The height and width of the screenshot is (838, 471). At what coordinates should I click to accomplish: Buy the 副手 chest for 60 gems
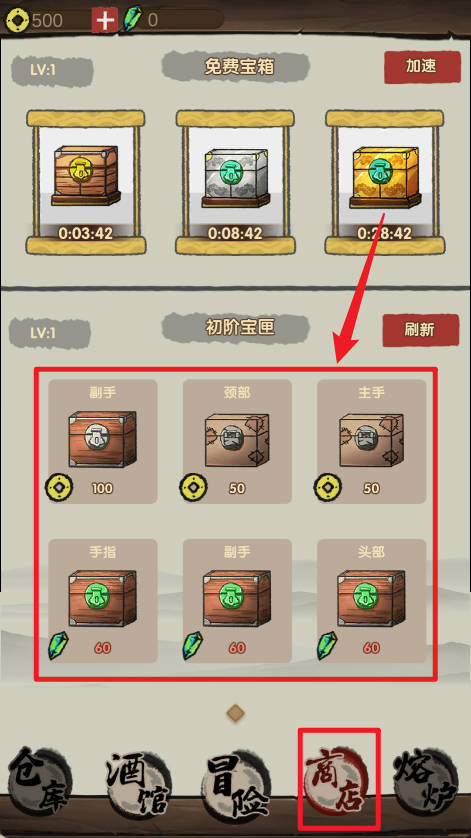point(237,601)
